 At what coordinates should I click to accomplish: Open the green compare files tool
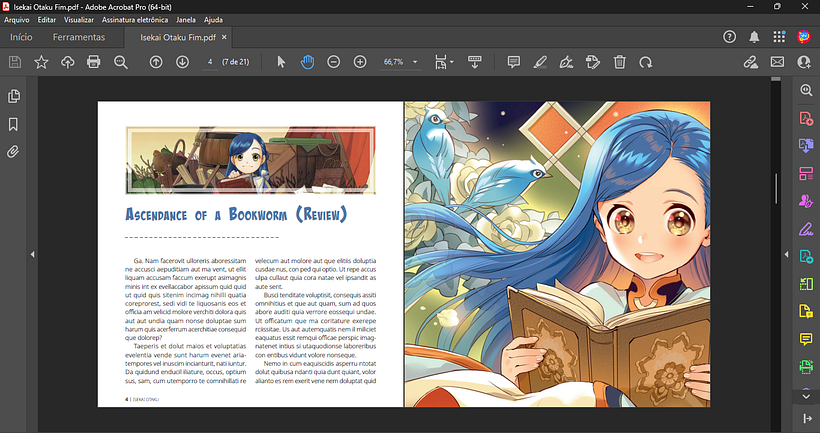[806, 284]
